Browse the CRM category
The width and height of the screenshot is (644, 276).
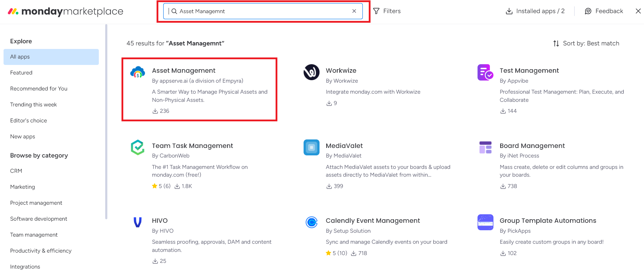click(16, 171)
